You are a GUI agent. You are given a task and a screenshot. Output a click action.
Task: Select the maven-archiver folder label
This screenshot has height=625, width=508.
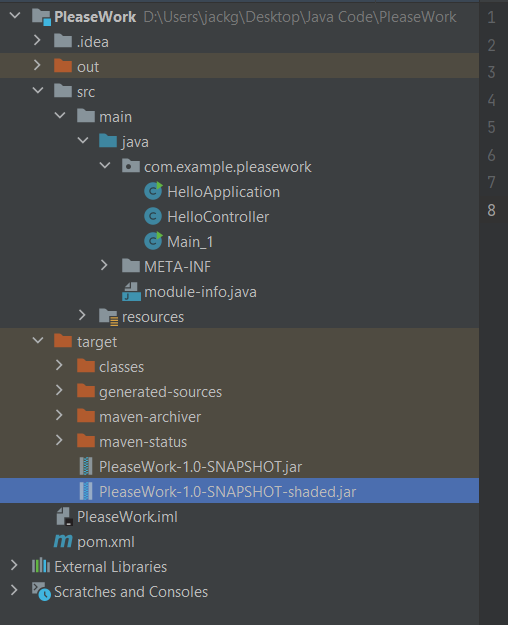[150, 417]
